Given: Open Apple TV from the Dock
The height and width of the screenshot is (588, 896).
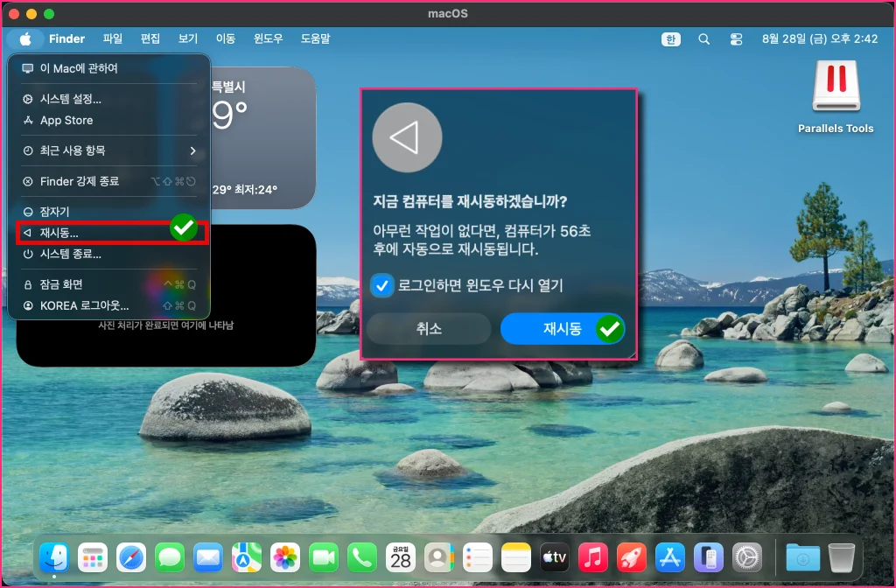Looking at the screenshot, I should pos(554,557).
